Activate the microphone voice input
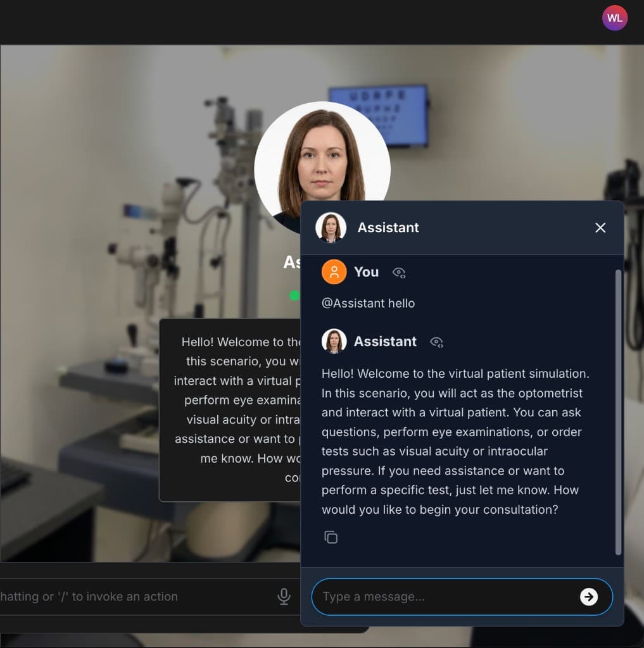Screen dimensions: 644x648 click(284, 596)
